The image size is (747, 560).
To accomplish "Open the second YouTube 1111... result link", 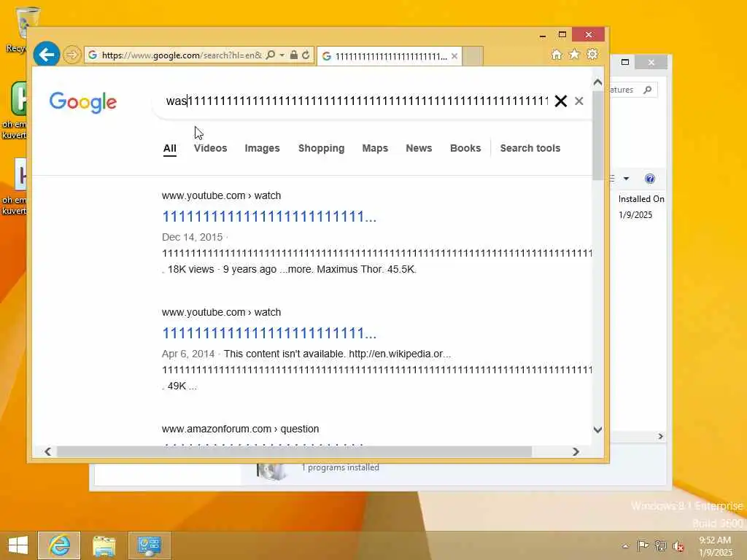I will tap(269, 333).
